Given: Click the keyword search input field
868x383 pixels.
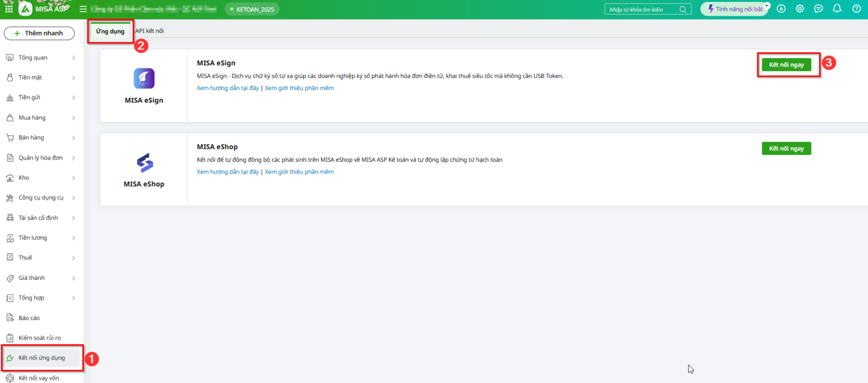Looking at the screenshot, I should click(x=642, y=9).
